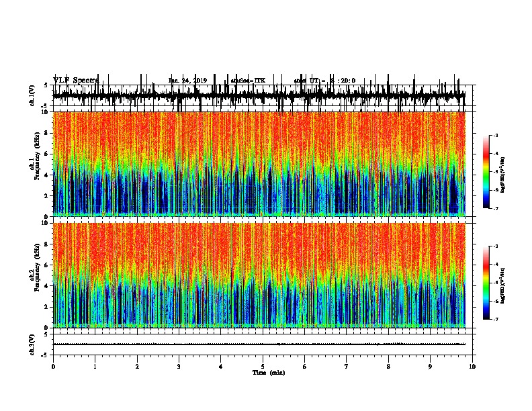
Task: Click time axis tick label '4'
Action: tap(221, 367)
